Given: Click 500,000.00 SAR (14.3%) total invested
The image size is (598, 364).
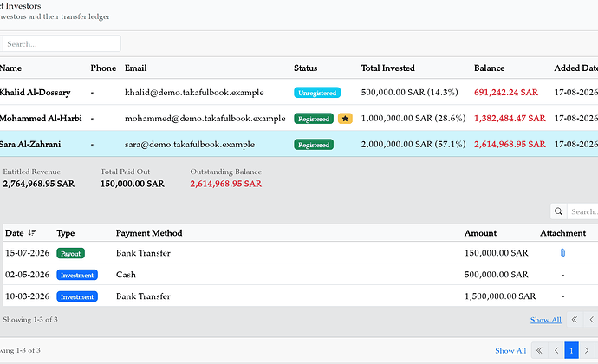Looking at the screenshot, I should pos(410,93).
